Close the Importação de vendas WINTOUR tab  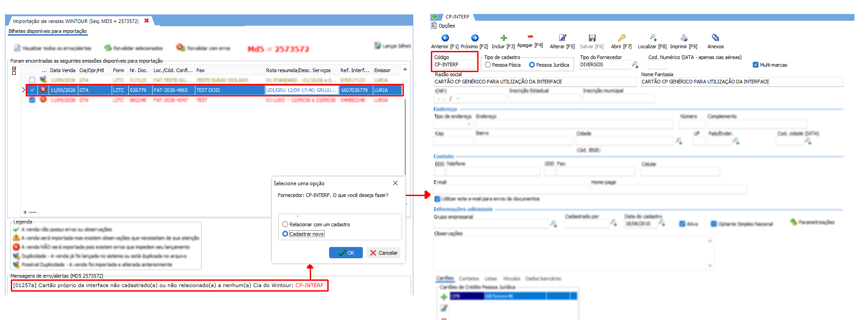click(146, 21)
